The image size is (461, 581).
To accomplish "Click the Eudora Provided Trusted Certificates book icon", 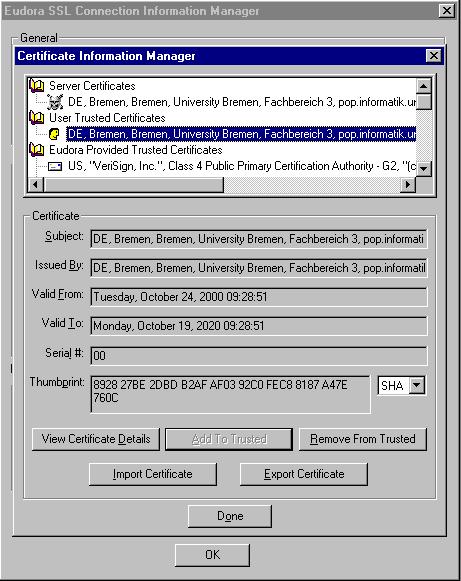I will point(36,150).
